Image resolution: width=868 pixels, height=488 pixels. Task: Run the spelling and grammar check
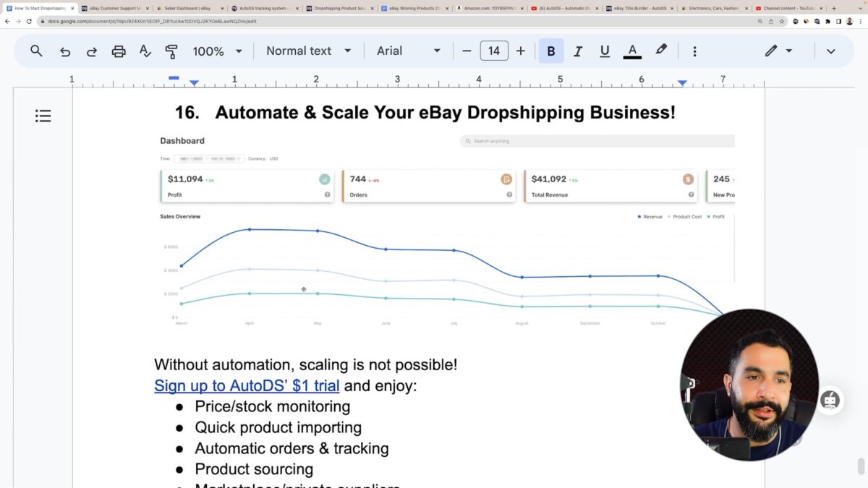click(x=145, y=51)
